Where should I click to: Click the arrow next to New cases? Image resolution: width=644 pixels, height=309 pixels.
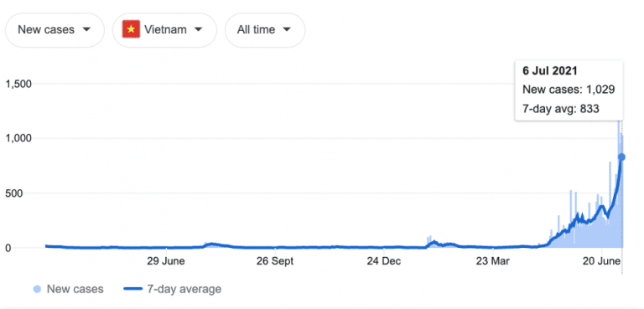pos(86,30)
